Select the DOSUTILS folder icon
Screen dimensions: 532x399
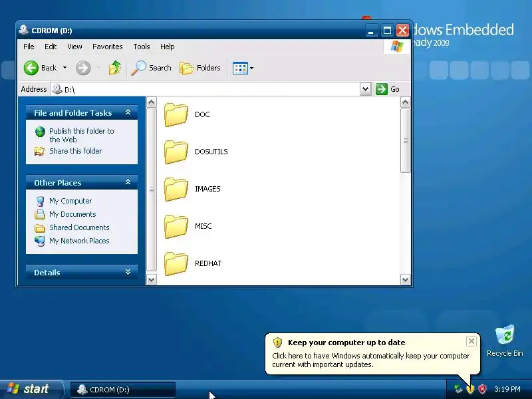(176, 152)
